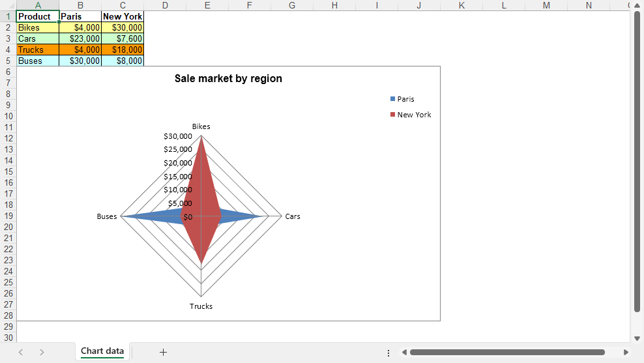This screenshot has width=644, height=363.
Task: Select the $8,000 cell
Action: coord(123,61)
